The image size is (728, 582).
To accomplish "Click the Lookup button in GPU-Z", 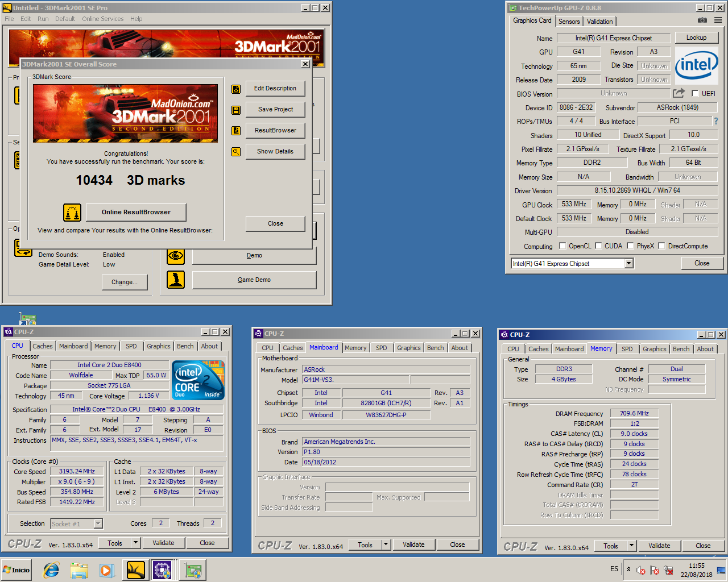I will [696, 38].
